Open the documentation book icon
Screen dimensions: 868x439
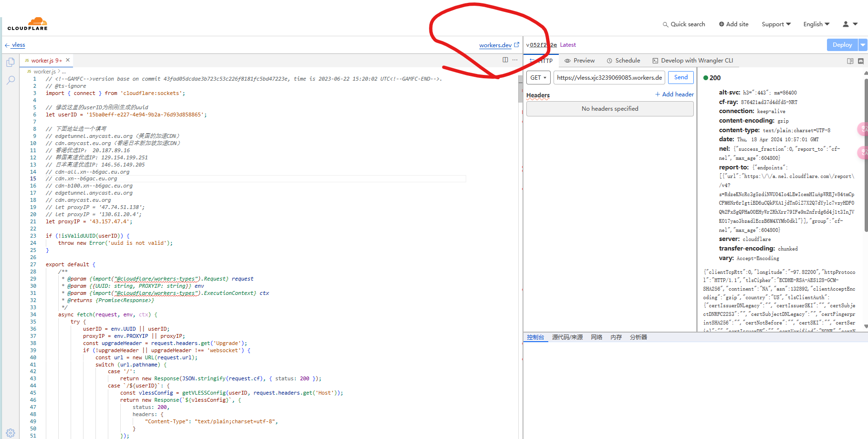click(x=850, y=61)
